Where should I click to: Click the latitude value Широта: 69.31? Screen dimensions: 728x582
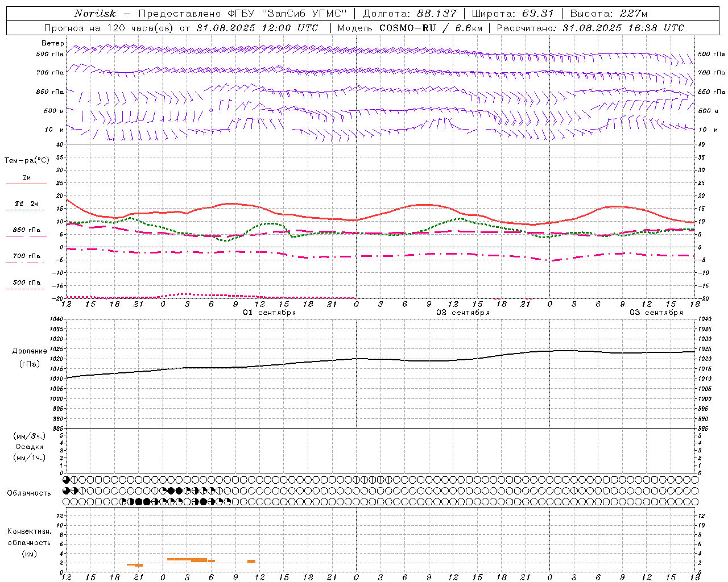pyautogui.click(x=512, y=14)
